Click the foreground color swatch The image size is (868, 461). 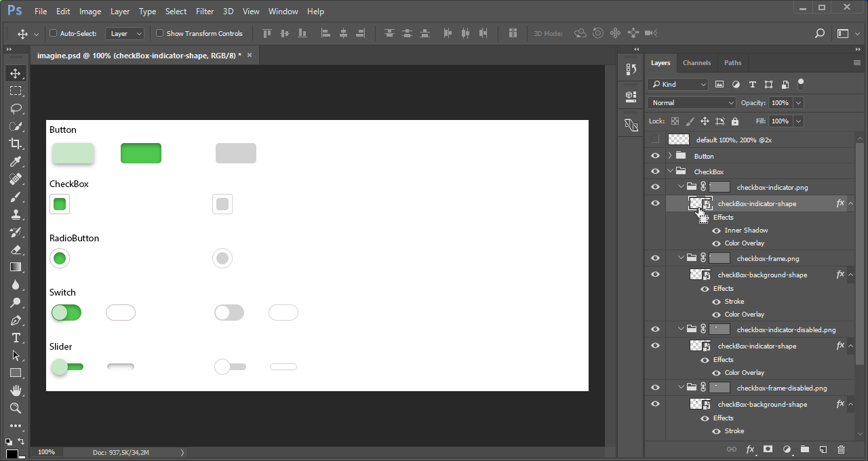(11, 454)
